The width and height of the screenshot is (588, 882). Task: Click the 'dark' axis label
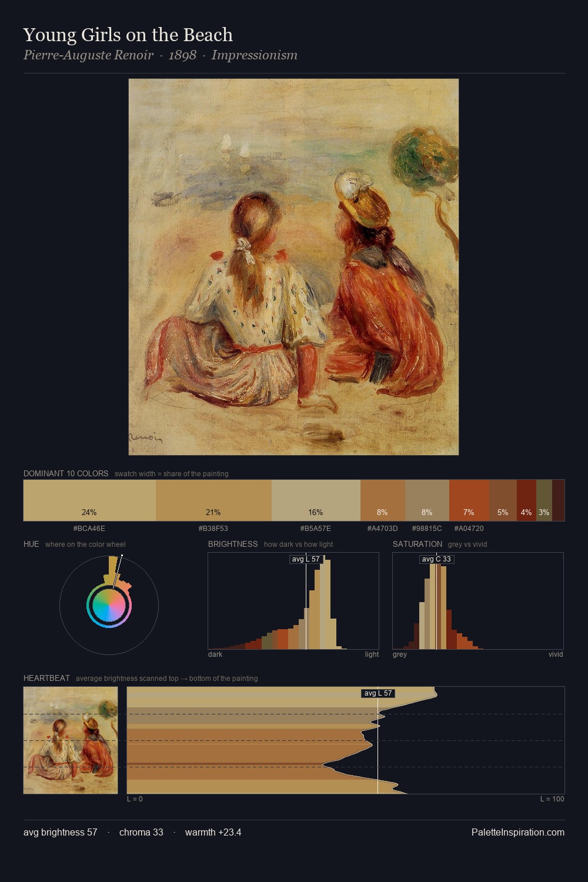[215, 654]
